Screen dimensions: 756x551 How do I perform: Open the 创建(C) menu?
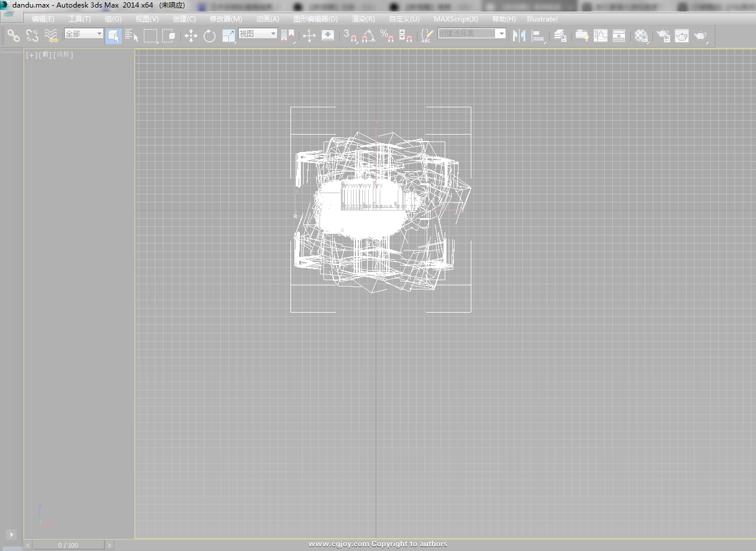point(184,19)
